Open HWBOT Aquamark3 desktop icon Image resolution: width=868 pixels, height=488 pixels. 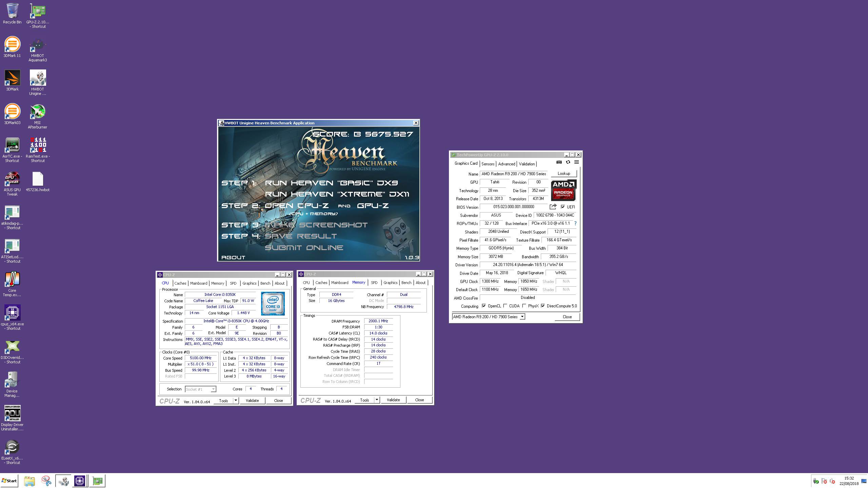coord(38,49)
